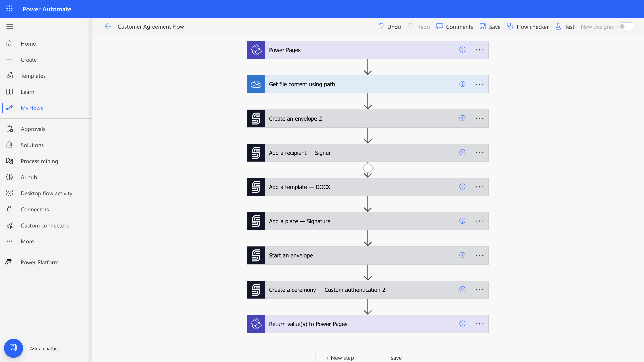Click the New step button

point(339,358)
